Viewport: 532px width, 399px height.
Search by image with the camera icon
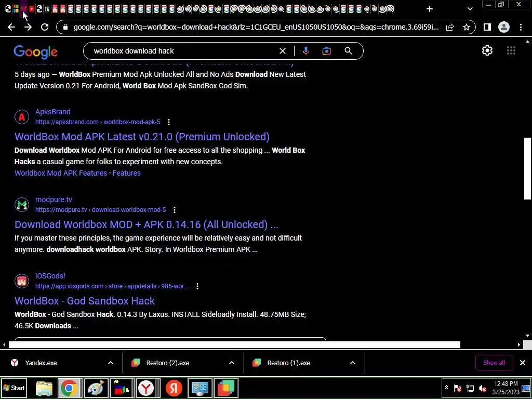point(326,51)
